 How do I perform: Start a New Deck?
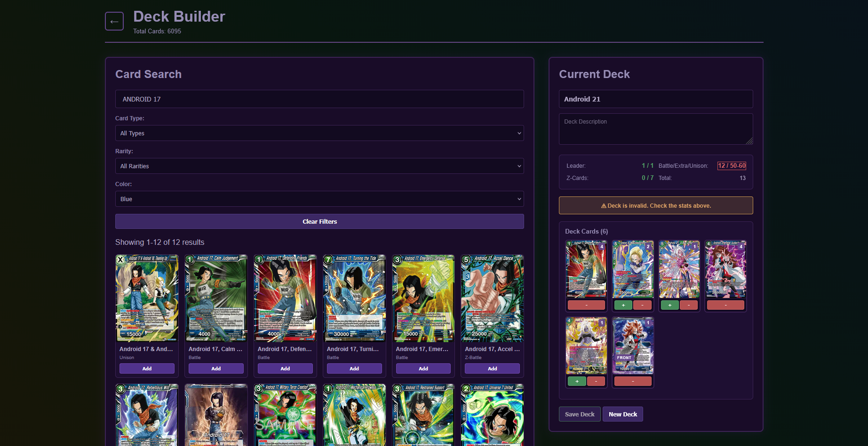click(x=622, y=414)
